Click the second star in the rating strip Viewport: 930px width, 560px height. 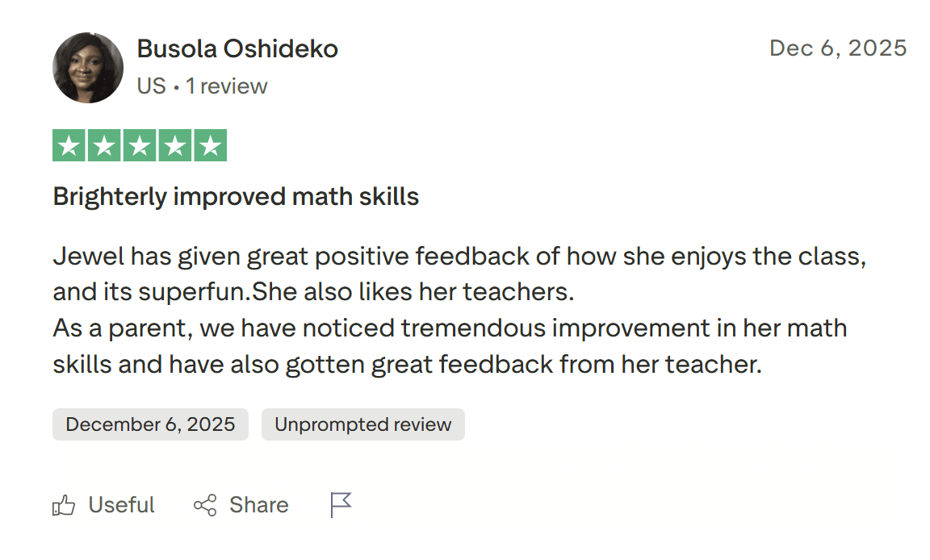coord(105,145)
